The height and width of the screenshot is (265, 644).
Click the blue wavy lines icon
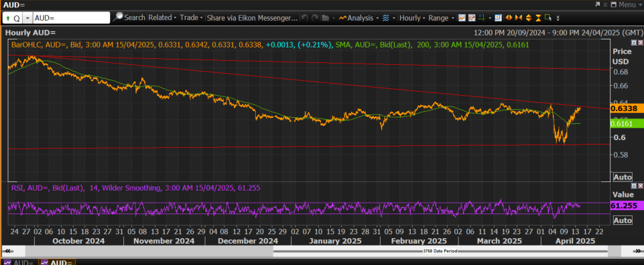pyautogui.click(x=385, y=18)
